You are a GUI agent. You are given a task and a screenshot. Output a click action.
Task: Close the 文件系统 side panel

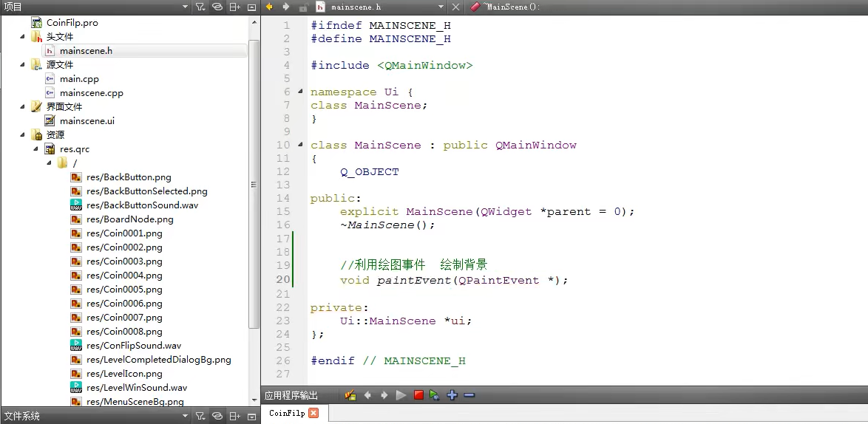pyautogui.click(x=251, y=416)
